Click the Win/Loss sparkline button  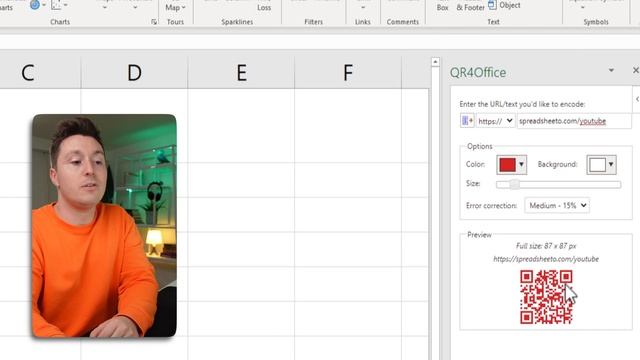click(264, 7)
